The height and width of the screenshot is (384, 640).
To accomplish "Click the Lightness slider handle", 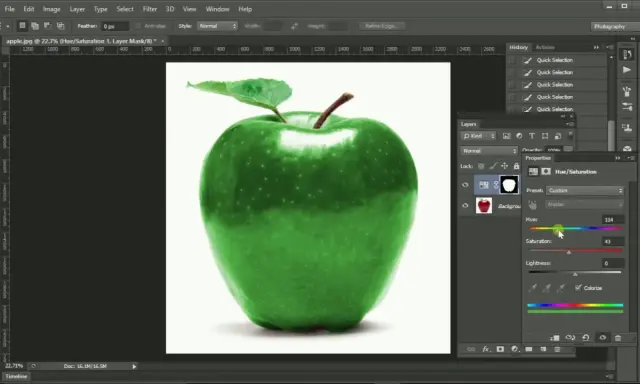I will [575, 274].
